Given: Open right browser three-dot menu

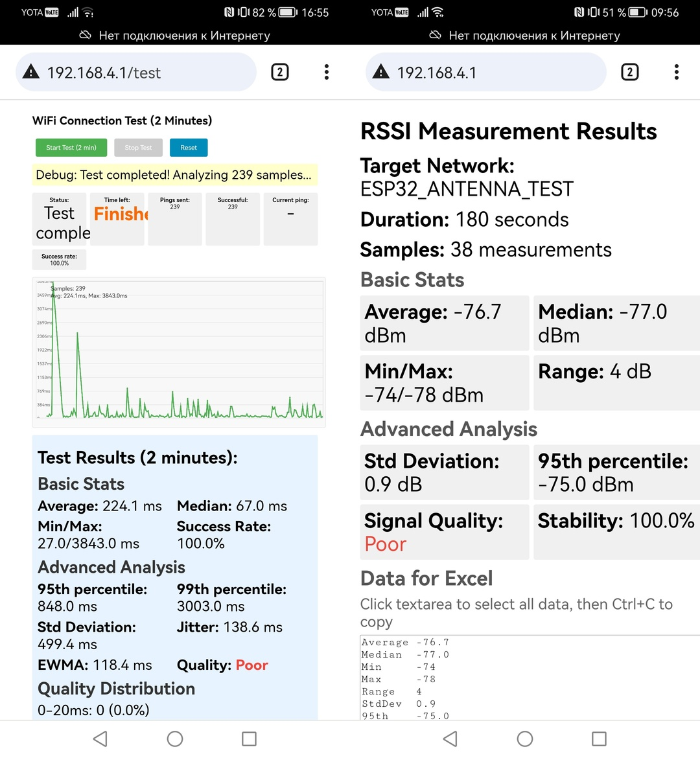Looking at the screenshot, I should [676, 72].
